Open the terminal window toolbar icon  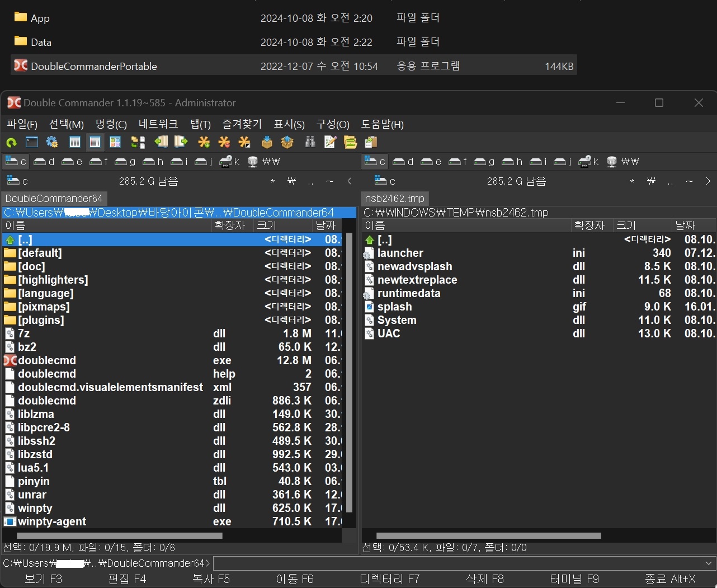(x=32, y=142)
